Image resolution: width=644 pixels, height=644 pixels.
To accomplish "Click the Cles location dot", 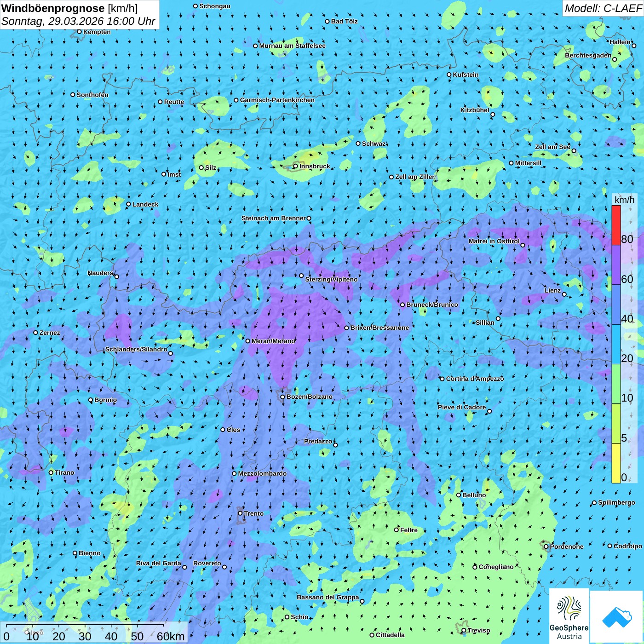I will coord(223,430).
